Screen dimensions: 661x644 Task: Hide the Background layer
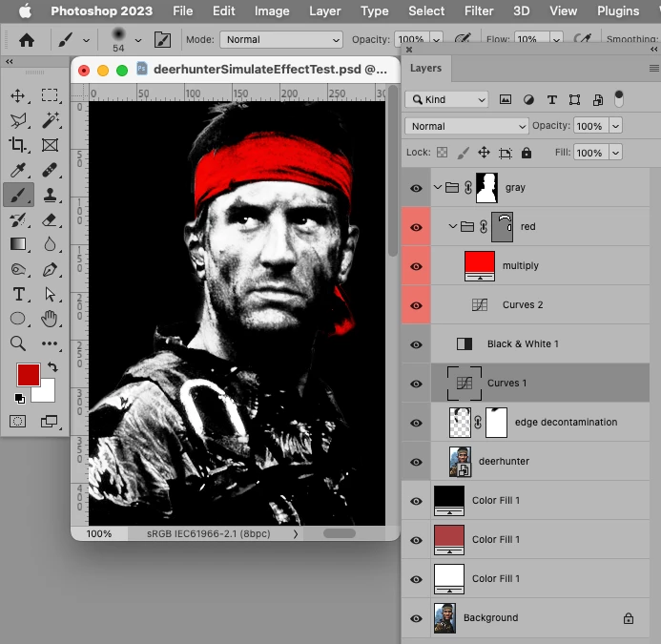416,618
